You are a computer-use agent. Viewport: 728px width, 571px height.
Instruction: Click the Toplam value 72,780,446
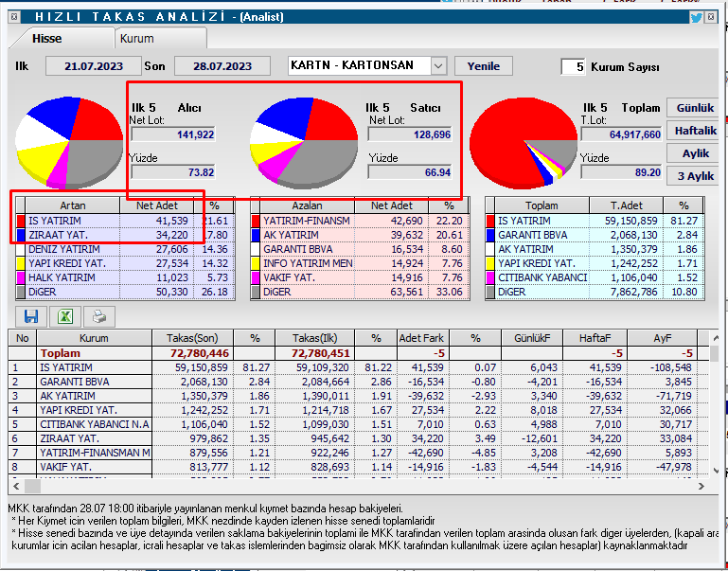coord(199,353)
